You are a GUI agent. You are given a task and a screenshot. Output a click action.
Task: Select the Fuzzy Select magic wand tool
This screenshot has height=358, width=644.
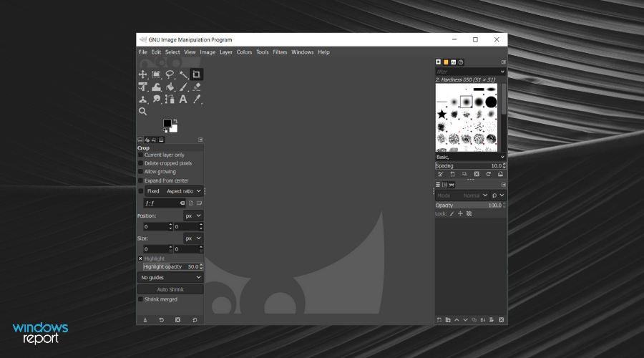[183, 74]
